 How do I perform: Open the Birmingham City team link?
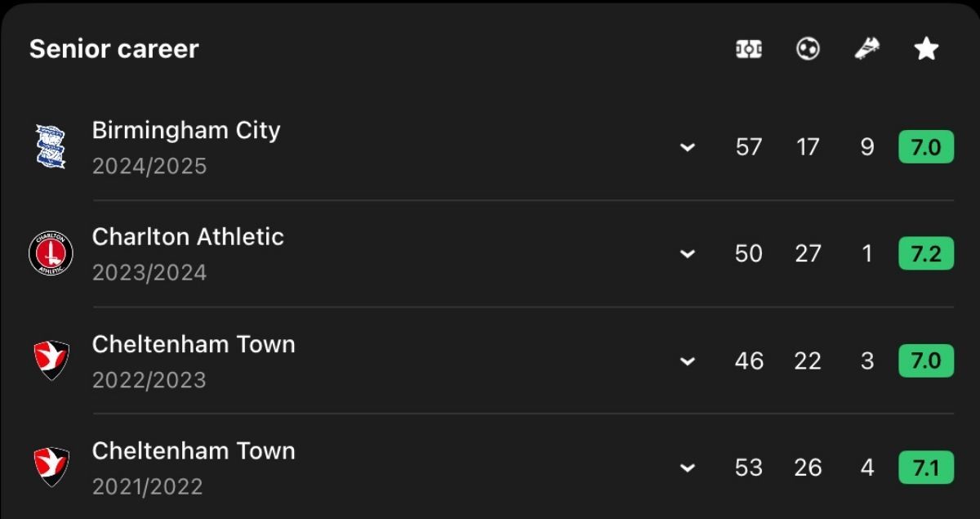[x=186, y=130]
